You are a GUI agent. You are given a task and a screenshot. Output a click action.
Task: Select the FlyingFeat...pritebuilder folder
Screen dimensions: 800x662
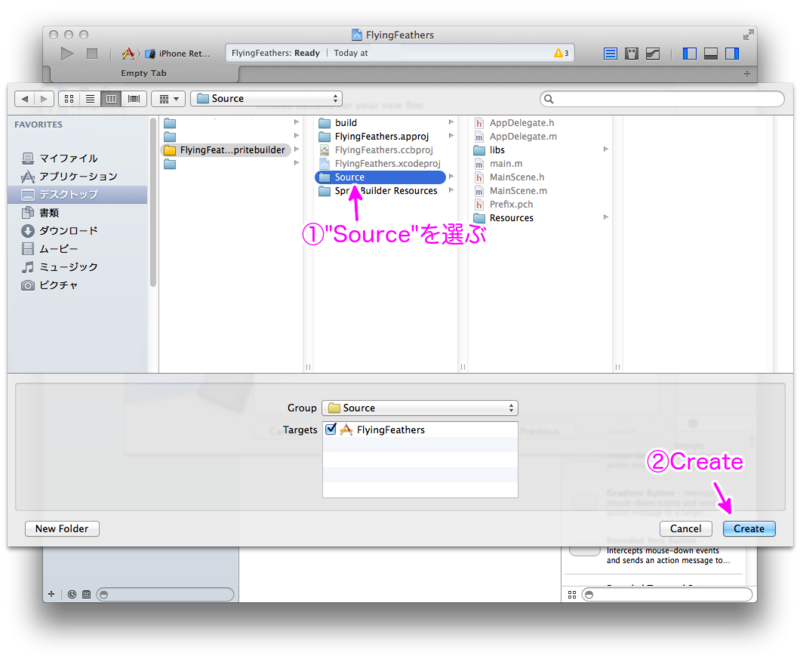click(226, 150)
